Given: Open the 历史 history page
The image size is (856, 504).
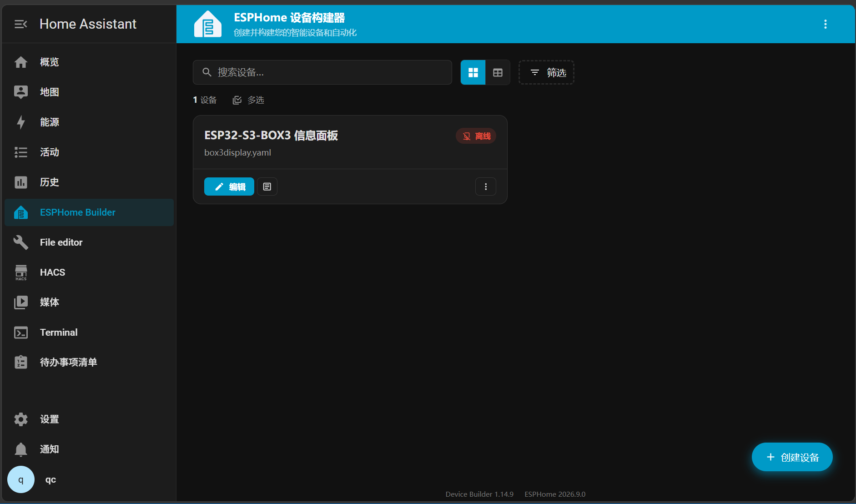Looking at the screenshot, I should pos(89,182).
